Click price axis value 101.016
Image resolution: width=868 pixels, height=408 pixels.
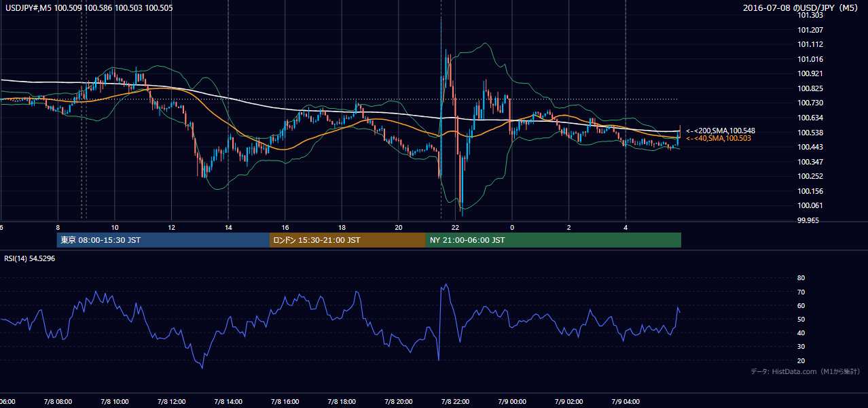pos(810,59)
